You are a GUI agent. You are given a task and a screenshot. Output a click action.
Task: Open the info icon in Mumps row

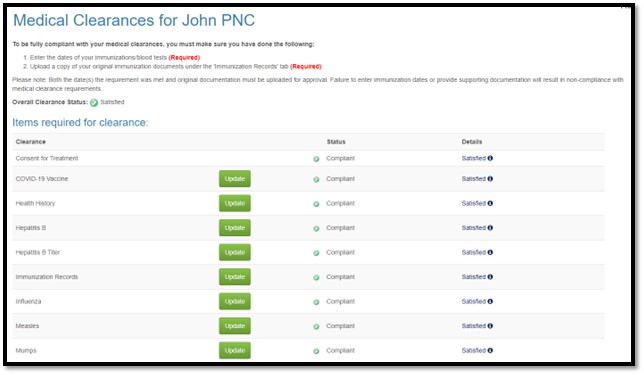490,350
